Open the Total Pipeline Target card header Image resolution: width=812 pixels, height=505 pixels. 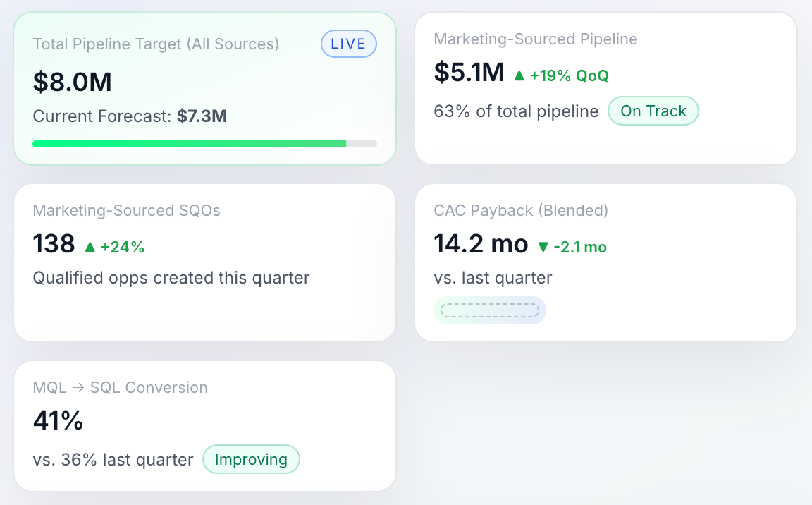tap(156, 44)
